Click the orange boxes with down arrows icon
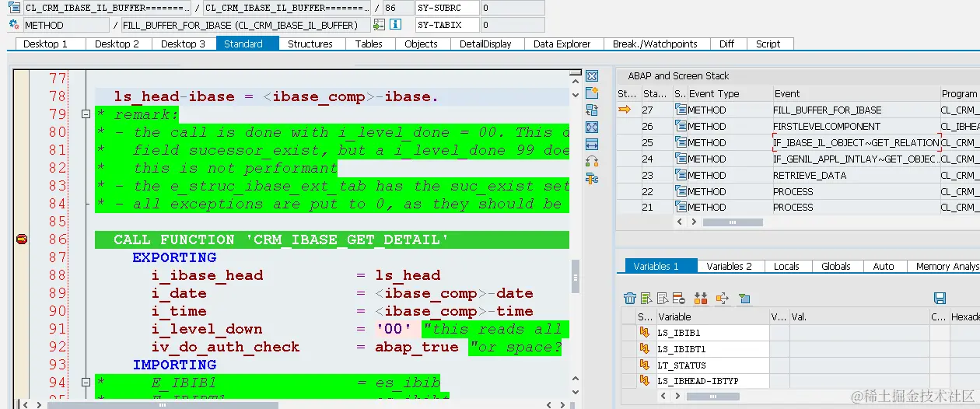This screenshot has height=409, width=980. [x=700, y=299]
